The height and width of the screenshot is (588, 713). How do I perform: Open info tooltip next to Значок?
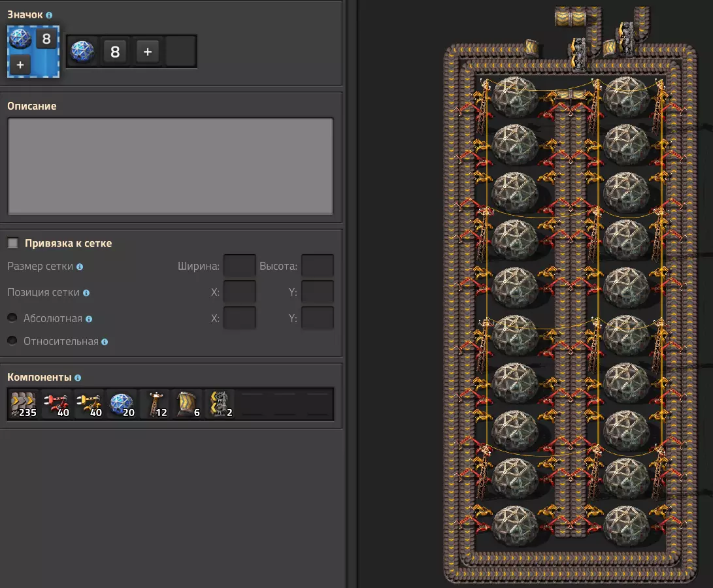tap(49, 15)
